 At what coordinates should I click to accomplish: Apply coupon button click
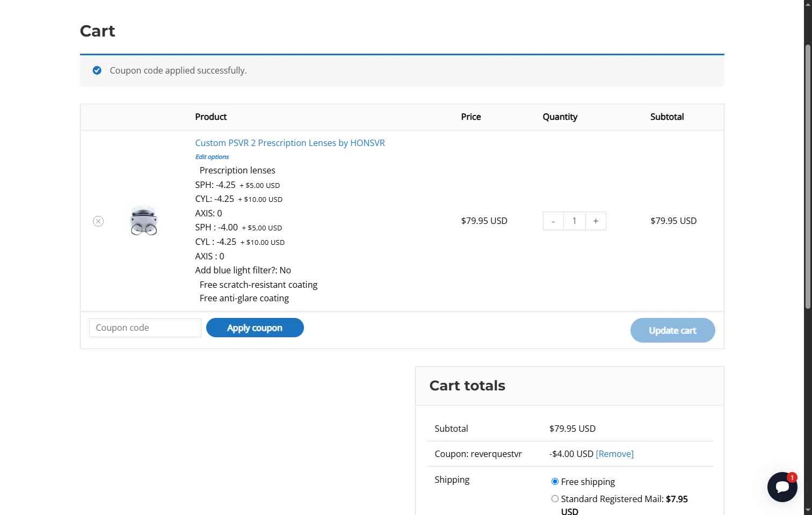pos(255,328)
